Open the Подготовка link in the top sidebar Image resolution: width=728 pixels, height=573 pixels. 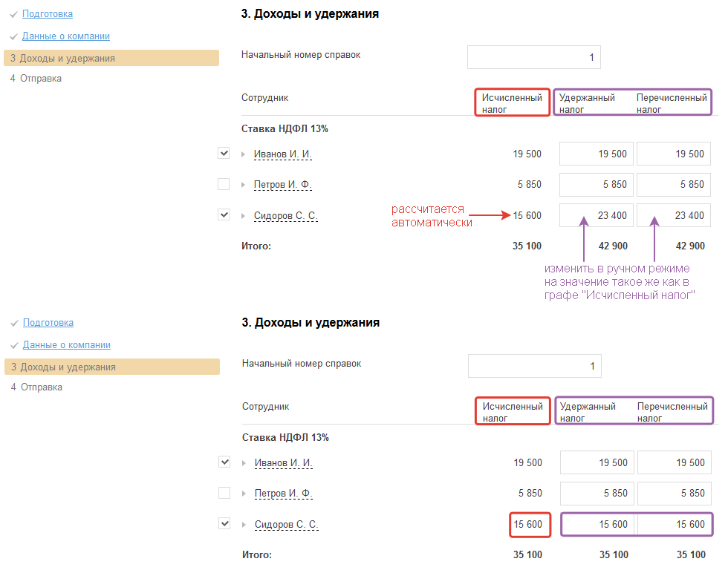click(48, 14)
